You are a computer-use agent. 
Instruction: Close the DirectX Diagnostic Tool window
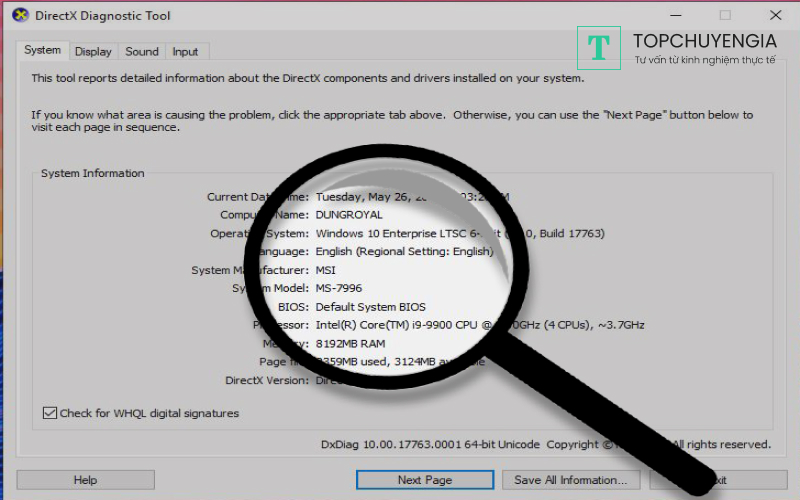[775, 15]
